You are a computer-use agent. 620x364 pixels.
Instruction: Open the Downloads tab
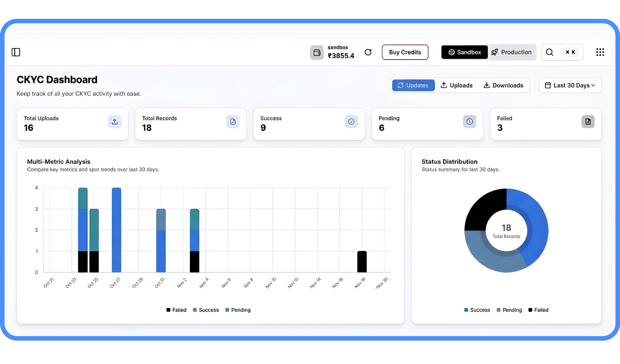click(x=503, y=86)
